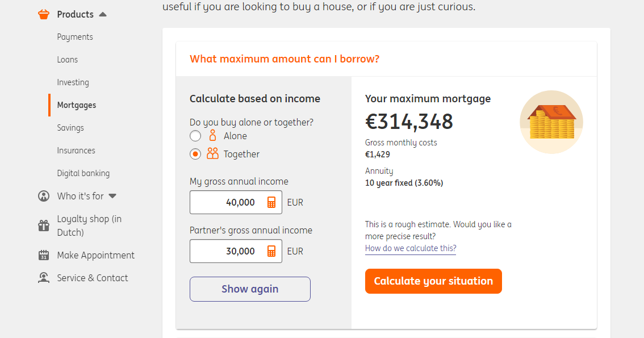Open the How do we calculate this link
The width and height of the screenshot is (644, 338).
coord(411,248)
